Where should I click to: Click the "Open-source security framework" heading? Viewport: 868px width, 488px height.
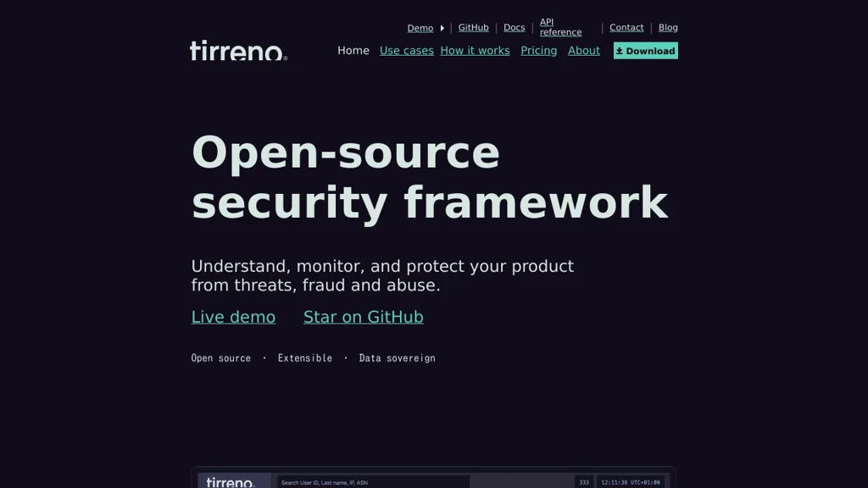(430, 178)
